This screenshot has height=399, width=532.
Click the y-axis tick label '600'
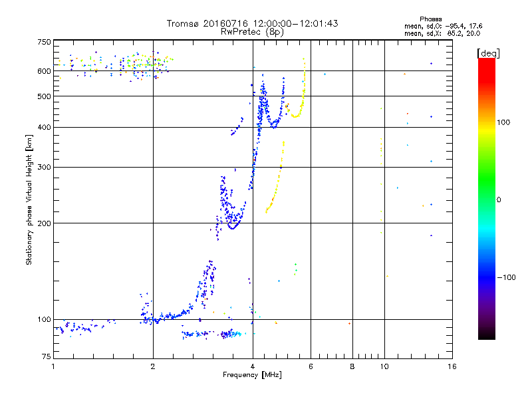click(44, 71)
